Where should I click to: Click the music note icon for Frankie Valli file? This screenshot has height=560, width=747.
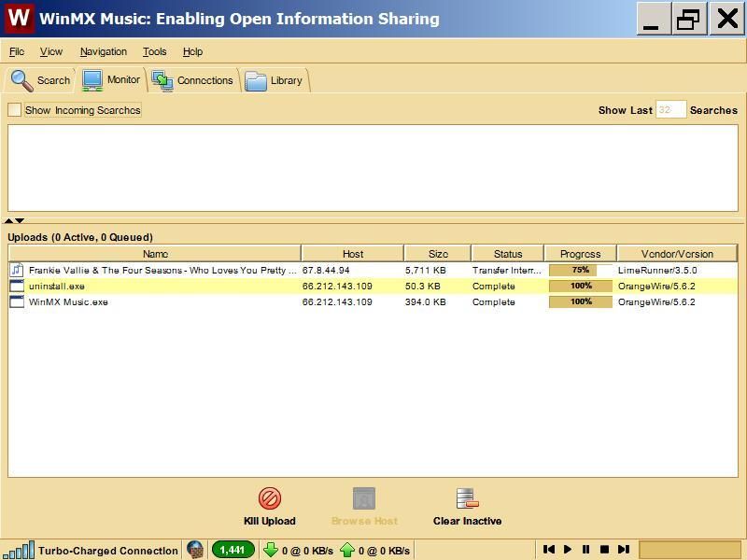(17, 270)
